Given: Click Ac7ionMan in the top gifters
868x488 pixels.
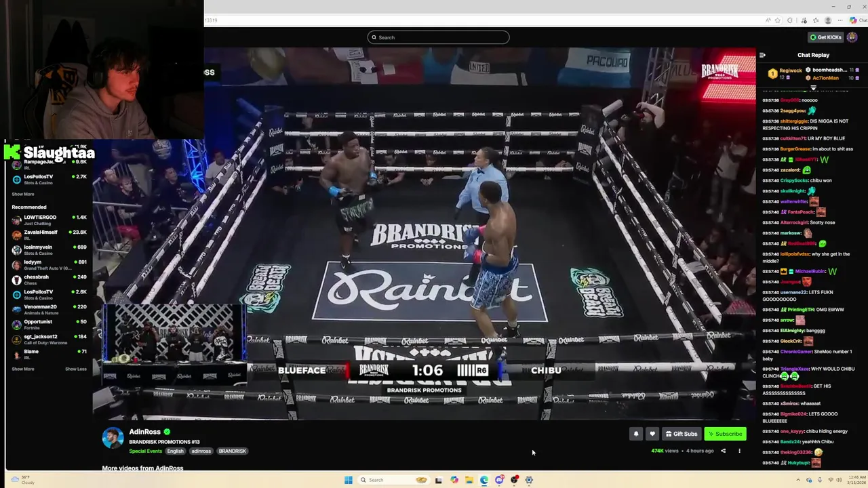Looking at the screenshot, I should (826, 78).
